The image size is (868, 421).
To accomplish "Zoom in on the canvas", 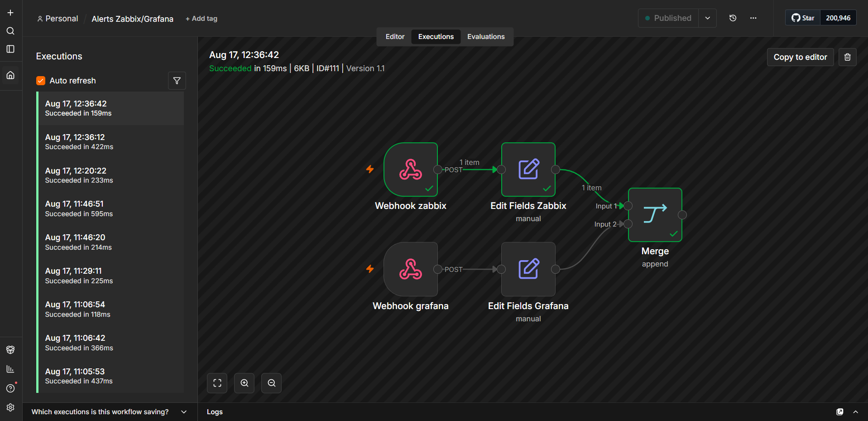I will pyautogui.click(x=245, y=383).
